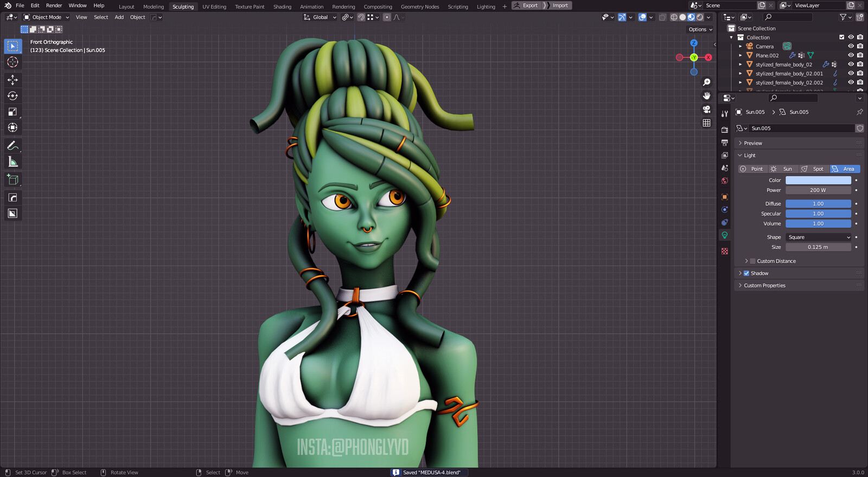Adjust the Diffuse slider
This screenshot has height=477, width=868.
(819, 204)
